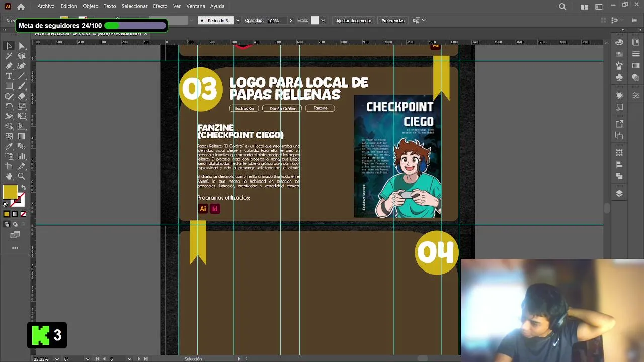Switch to Draw Normal mode
644x362 pixels.
(7, 224)
